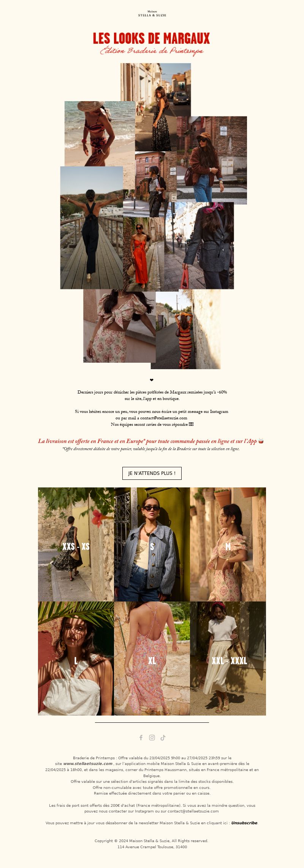304x868 pixels.
Task: Open the beach bikini photo in collage
Action: (x=100, y=134)
